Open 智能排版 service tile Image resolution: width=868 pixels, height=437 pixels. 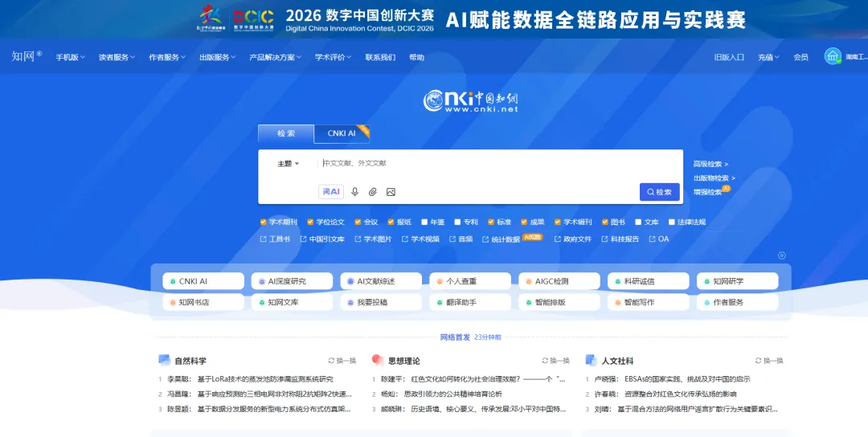coord(559,302)
